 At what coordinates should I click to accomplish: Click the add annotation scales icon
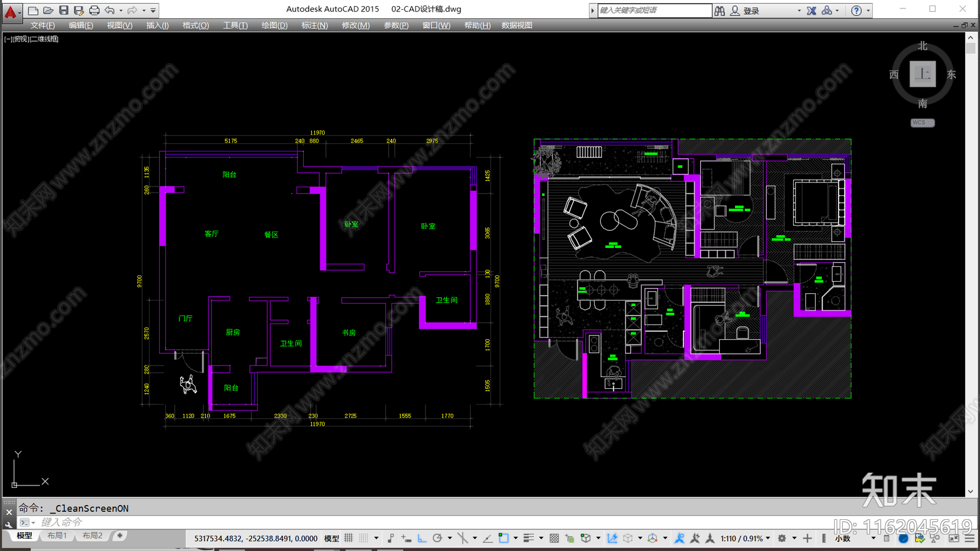[x=710, y=538]
